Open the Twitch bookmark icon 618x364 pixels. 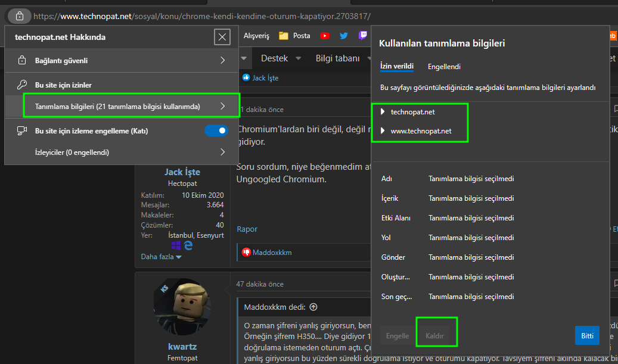tap(362, 36)
